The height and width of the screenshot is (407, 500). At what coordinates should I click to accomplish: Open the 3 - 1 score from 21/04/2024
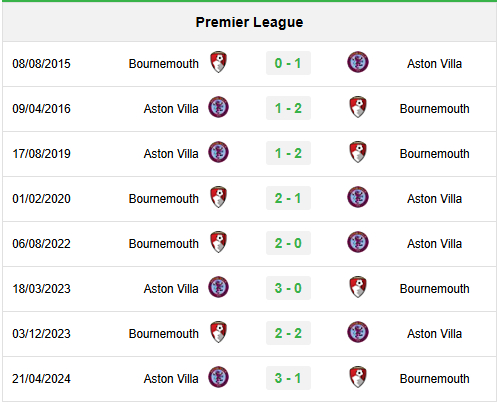tap(288, 378)
